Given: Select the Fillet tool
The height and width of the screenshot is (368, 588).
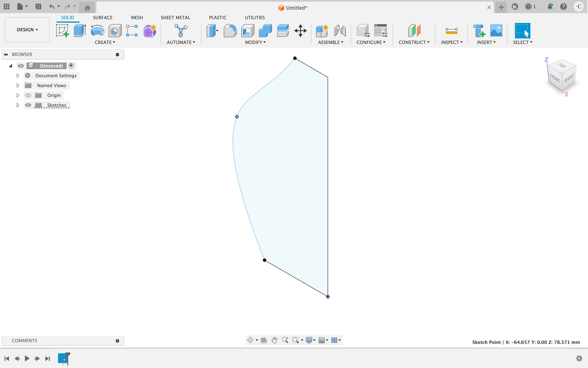Looking at the screenshot, I should pyautogui.click(x=230, y=31).
